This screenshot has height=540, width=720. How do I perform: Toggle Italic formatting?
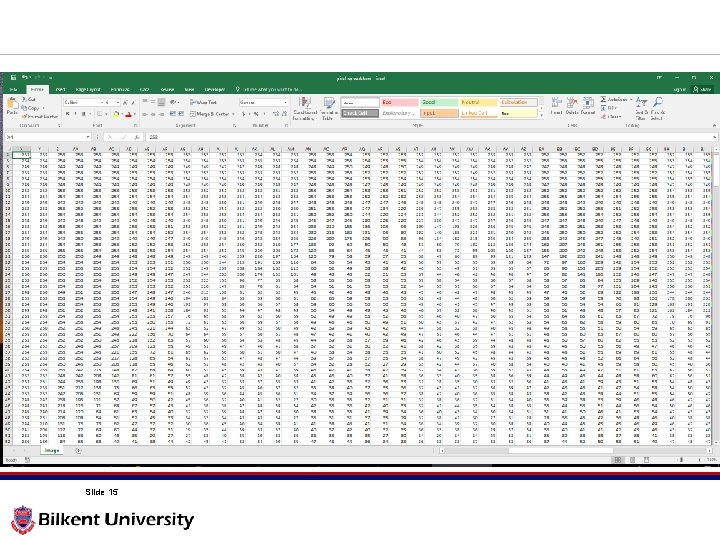click(x=75, y=114)
